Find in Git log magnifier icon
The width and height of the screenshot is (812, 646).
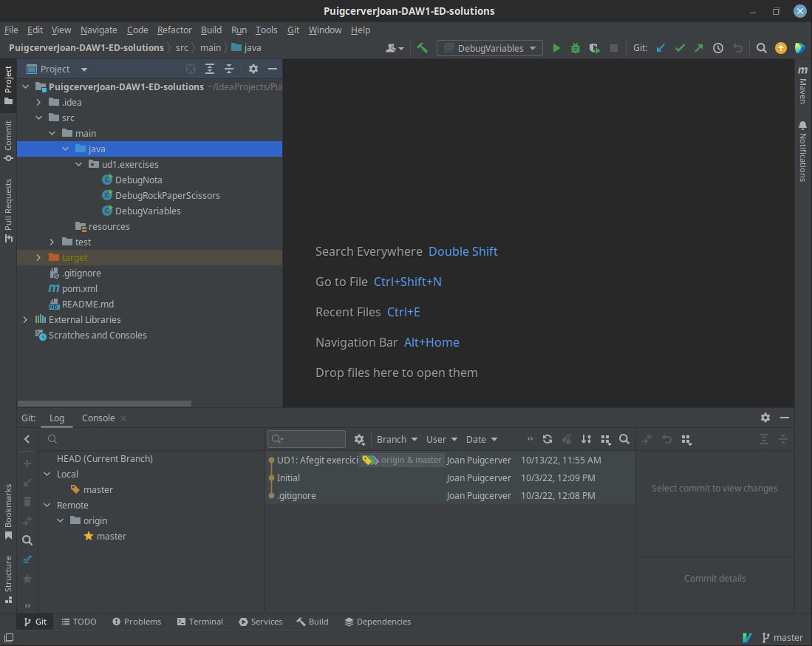coord(624,439)
